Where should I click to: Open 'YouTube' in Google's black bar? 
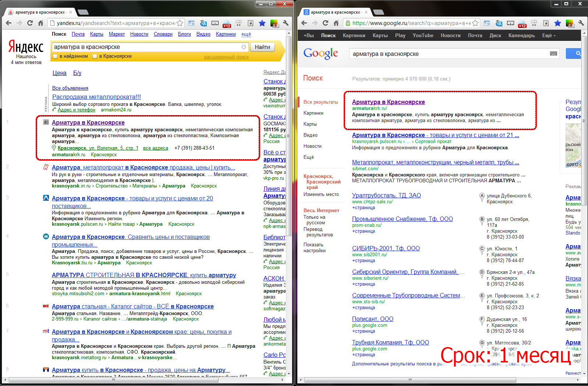tap(423, 35)
